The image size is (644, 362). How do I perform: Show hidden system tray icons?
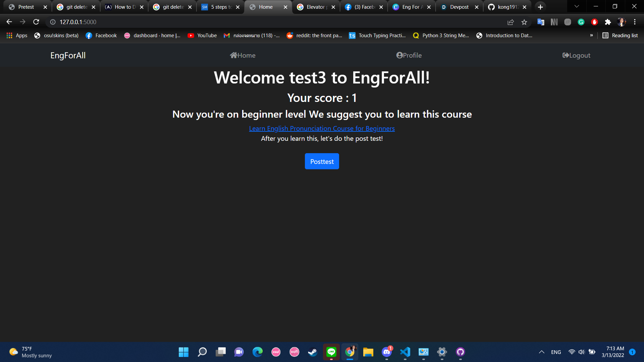[x=541, y=352]
